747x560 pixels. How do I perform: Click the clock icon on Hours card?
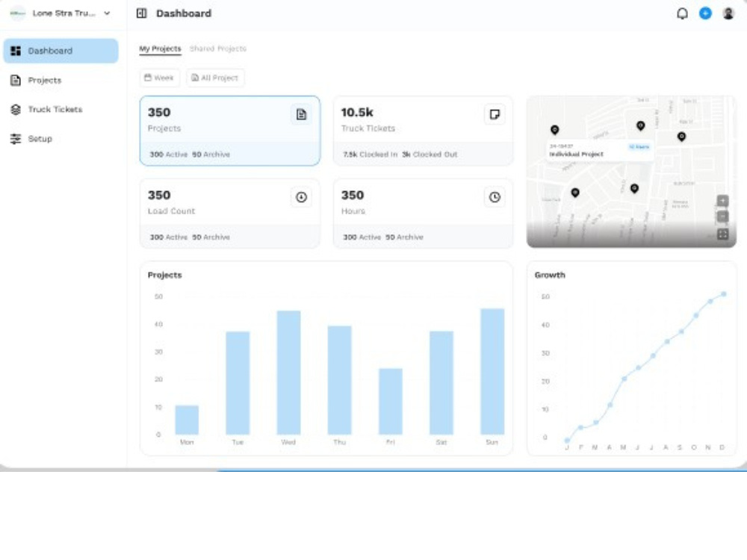tap(495, 197)
